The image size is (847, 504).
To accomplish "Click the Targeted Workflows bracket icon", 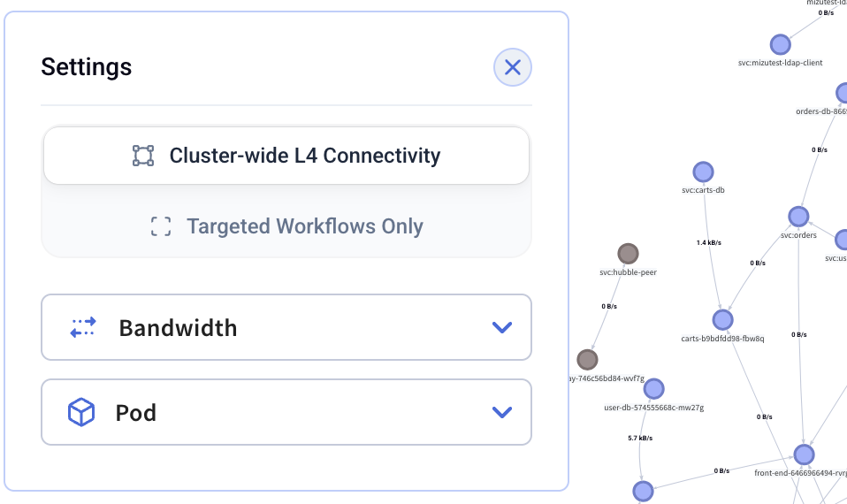I will tap(161, 226).
